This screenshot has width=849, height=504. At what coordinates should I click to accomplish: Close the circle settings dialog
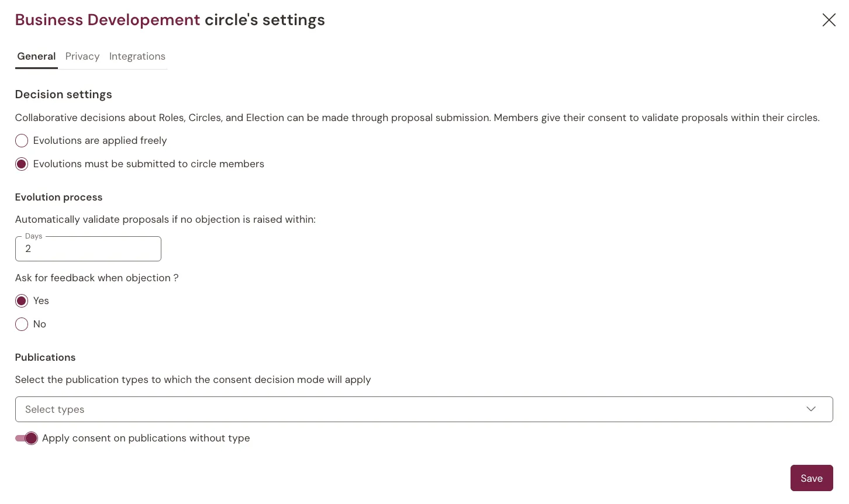[x=829, y=20]
